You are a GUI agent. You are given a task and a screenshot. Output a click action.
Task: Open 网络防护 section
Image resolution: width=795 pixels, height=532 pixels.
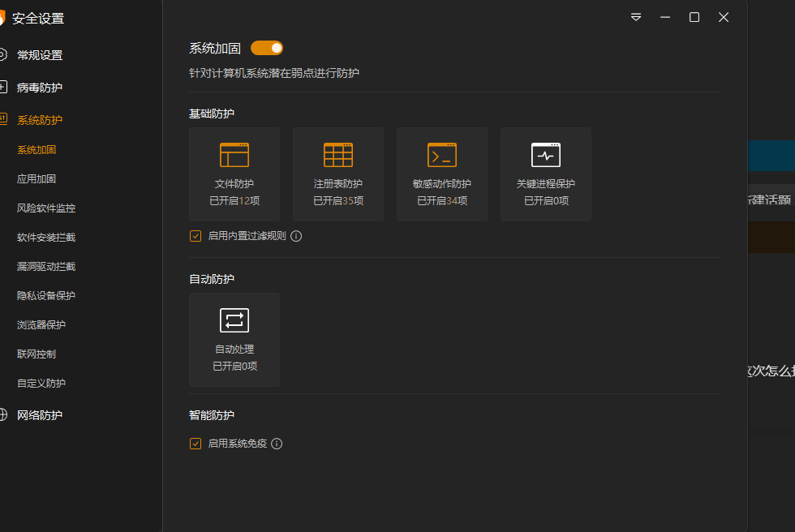[40, 415]
